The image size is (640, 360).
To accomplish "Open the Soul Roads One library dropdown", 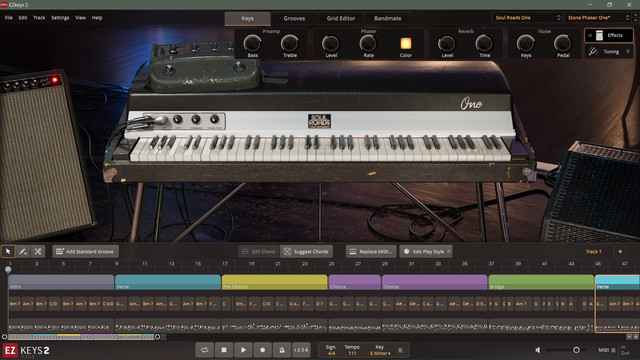I will [527, 18].
